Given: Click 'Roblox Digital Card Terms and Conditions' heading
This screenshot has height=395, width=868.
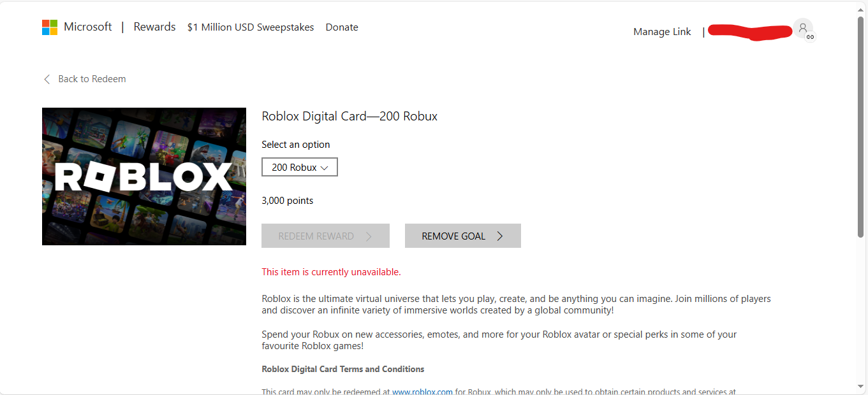Looking at the screenshot, I should pyautogui.click(x=343, y=369).
